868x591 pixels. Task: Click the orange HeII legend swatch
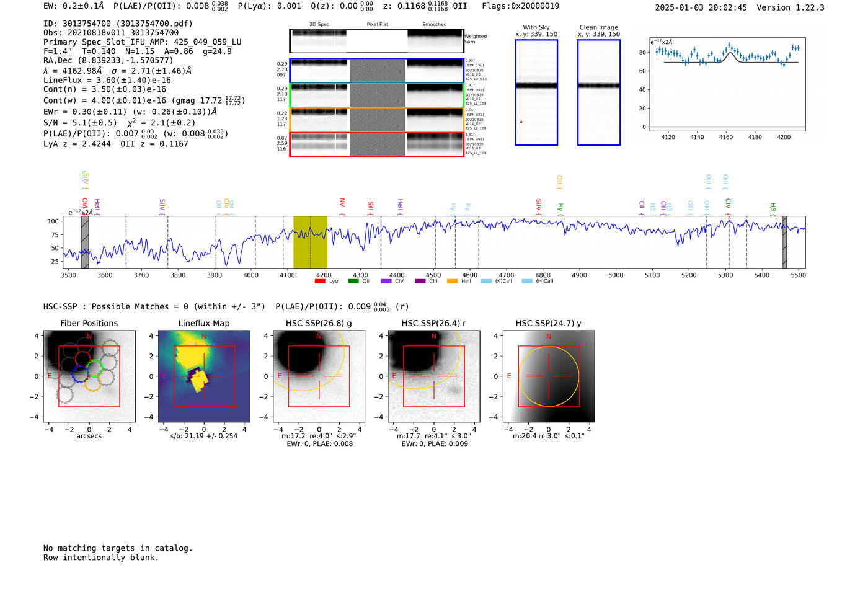pos(452,281)
